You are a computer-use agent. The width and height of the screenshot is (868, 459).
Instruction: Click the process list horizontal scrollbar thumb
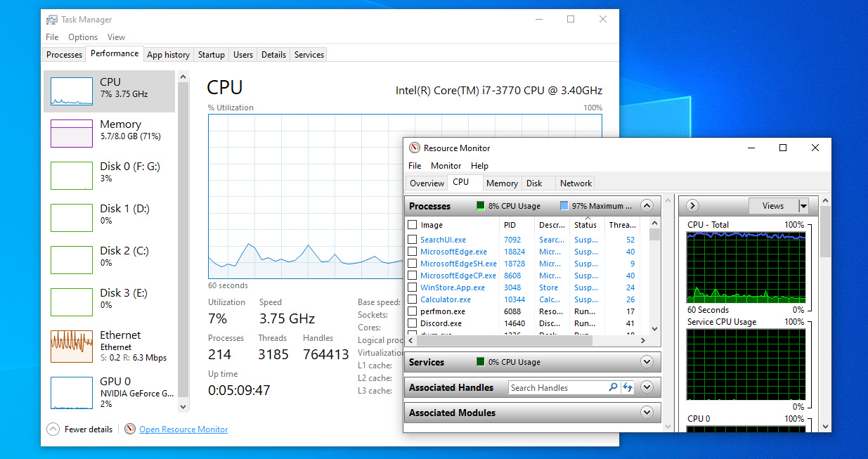click(505, 340)
